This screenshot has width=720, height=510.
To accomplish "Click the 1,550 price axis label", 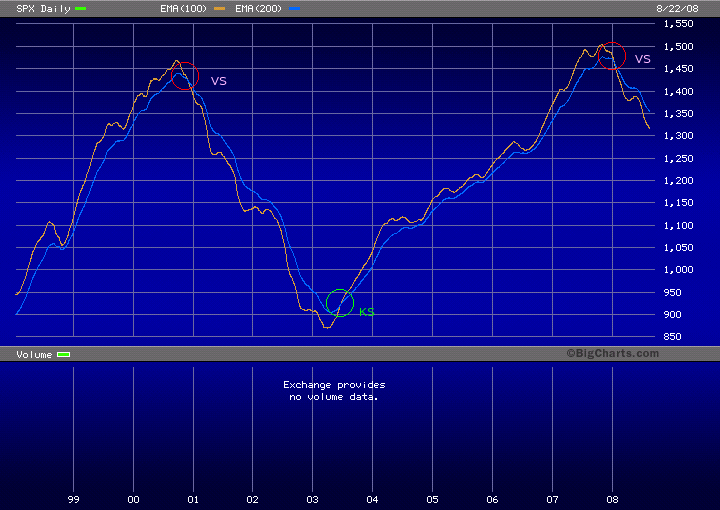I will [678, 24].
